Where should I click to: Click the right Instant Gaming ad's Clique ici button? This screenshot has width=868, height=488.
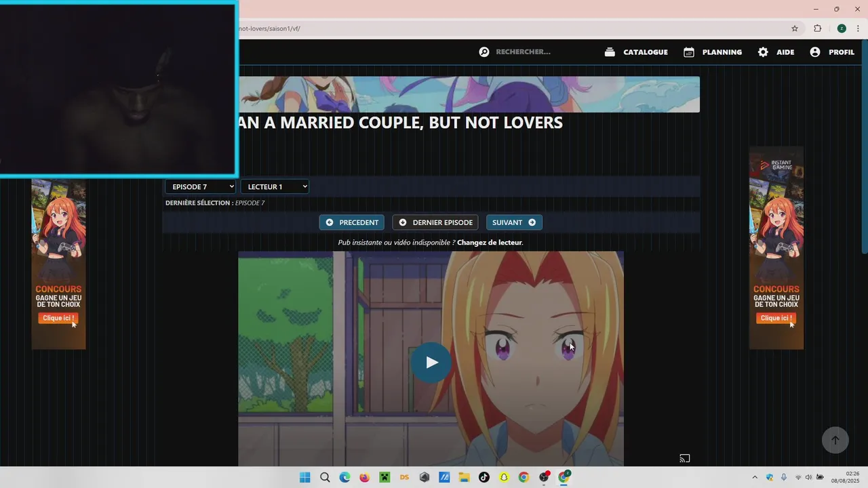pyautogui.click(x=776, y=318)
